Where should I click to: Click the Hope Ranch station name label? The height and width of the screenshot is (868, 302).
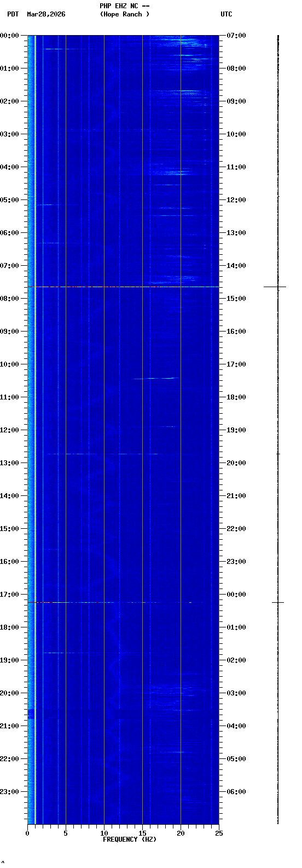[x=125, y=14]
